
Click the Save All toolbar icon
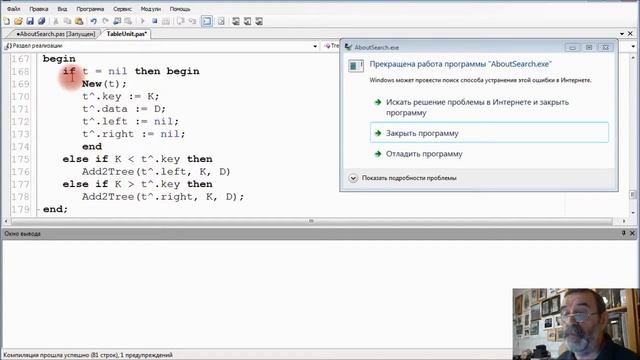pyautogui.click(x=41, y=21)
